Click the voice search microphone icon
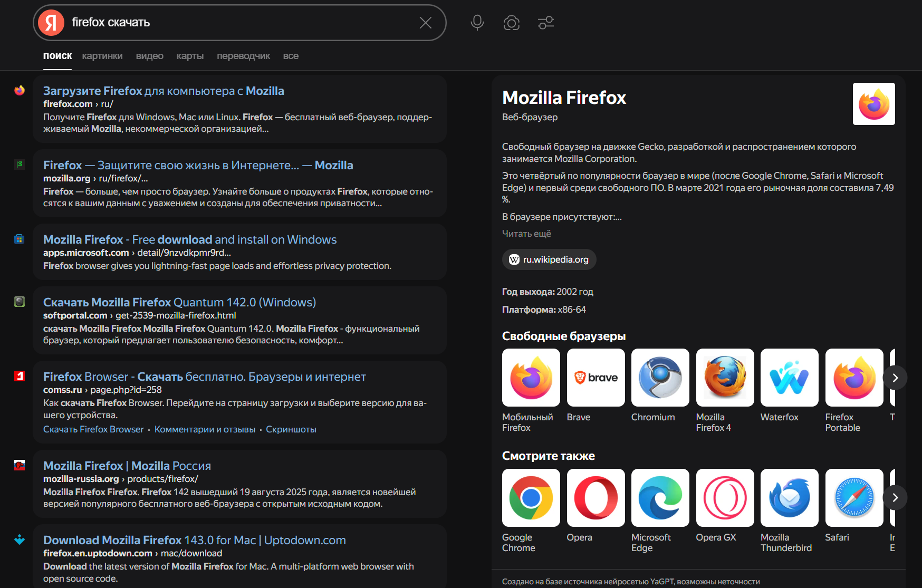The image size is (922, 588). 477,23
